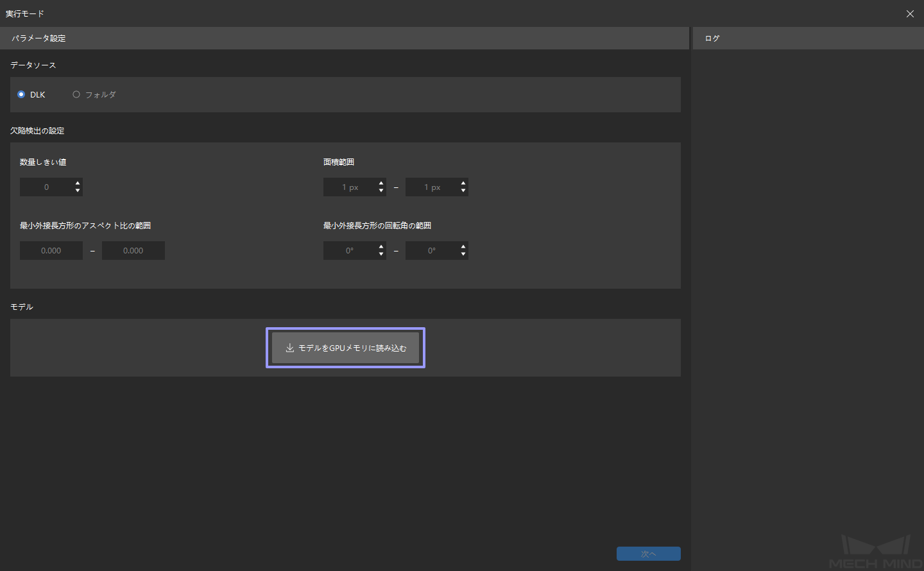The height and width of the screenshot is (571, 924).
Task: Click the モデル section label
Action: [22, 307]
